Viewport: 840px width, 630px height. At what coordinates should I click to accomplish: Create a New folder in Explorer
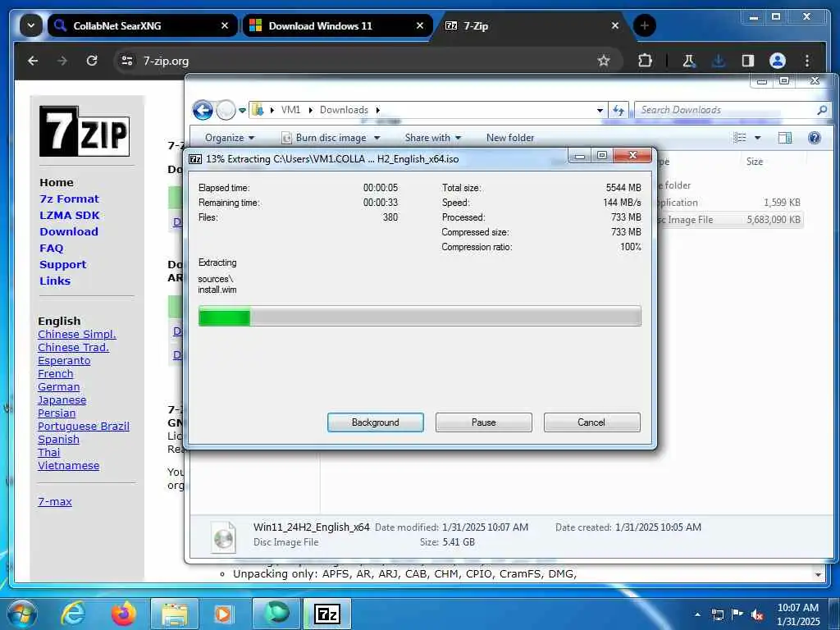pos(510,138)
